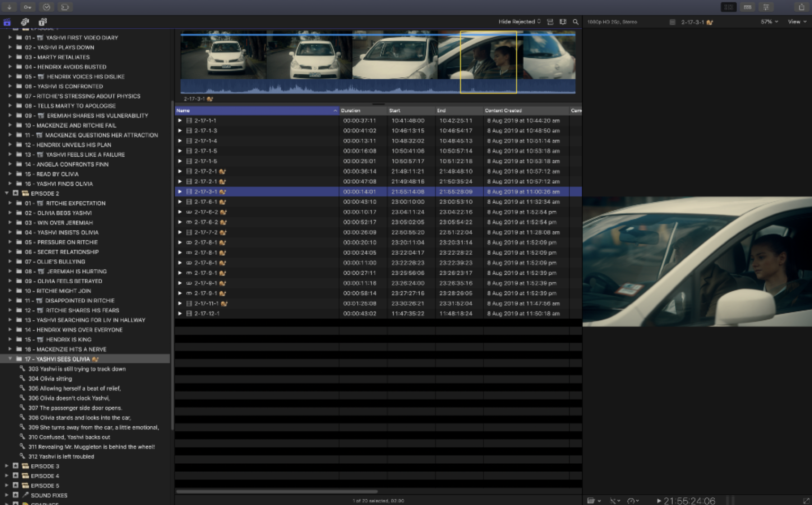
Task: Show the Photos and Audio sidebar
Action: pyautogui.click(x=25, y=22)
